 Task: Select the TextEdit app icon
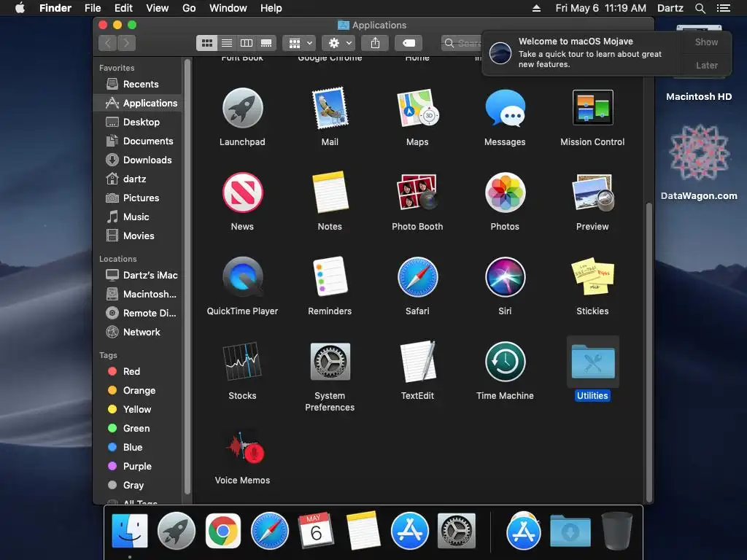(x=417, y=362)
